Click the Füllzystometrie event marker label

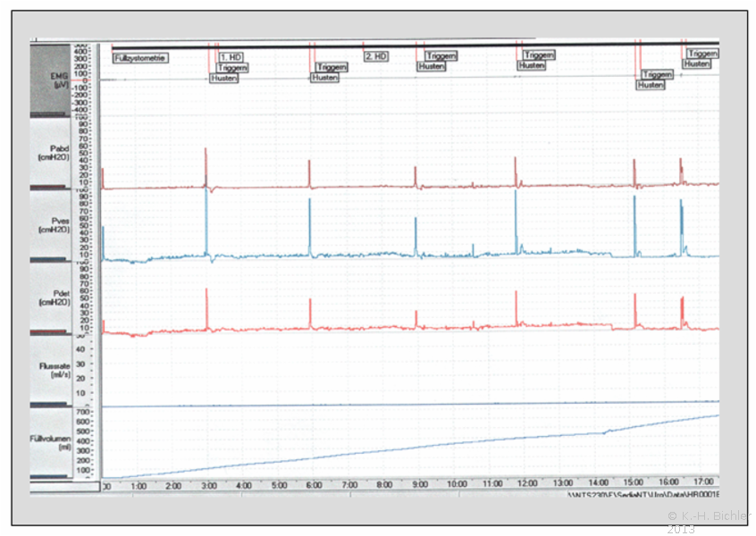pos(141,58)
